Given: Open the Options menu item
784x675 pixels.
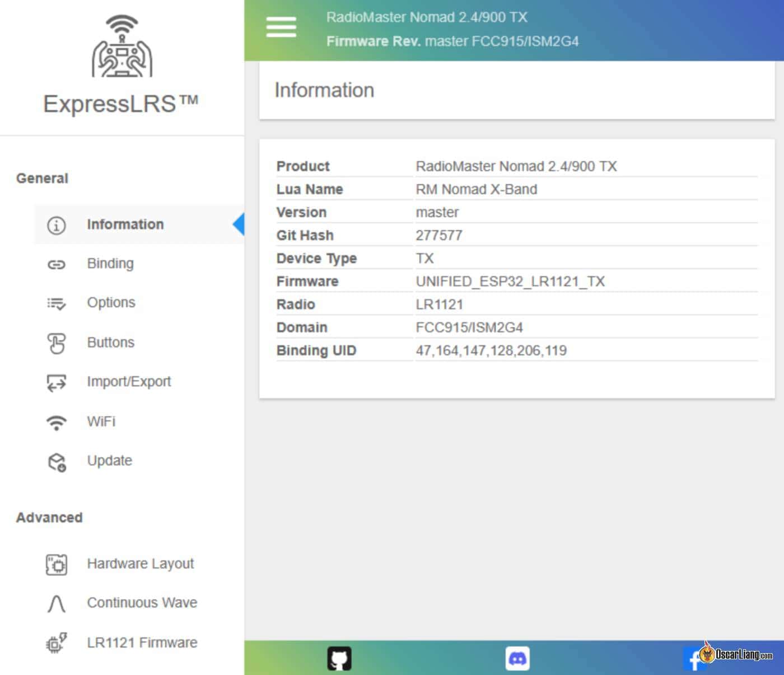Looking at the screenshot, I should point(111,303).
